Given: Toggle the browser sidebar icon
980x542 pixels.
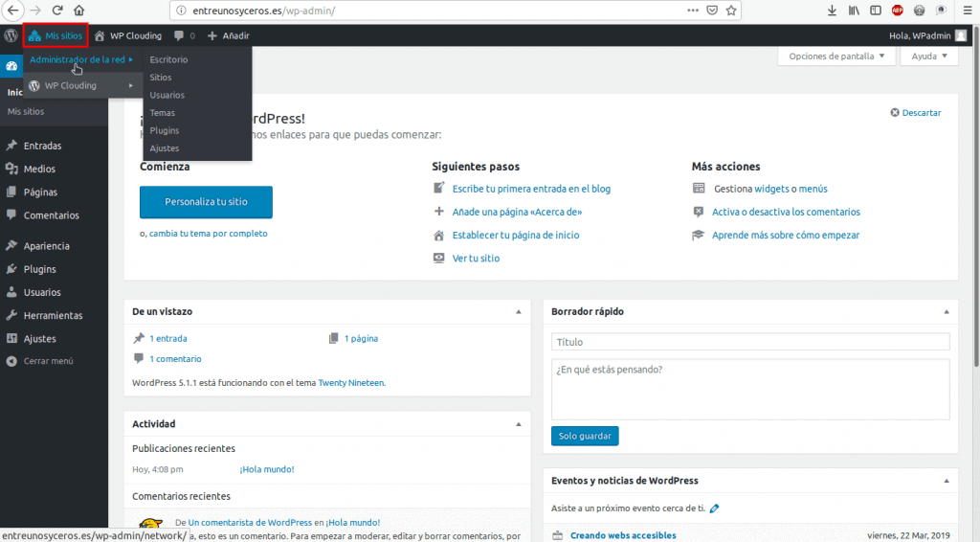Looking at the screenshot, I should click(876, 10).
